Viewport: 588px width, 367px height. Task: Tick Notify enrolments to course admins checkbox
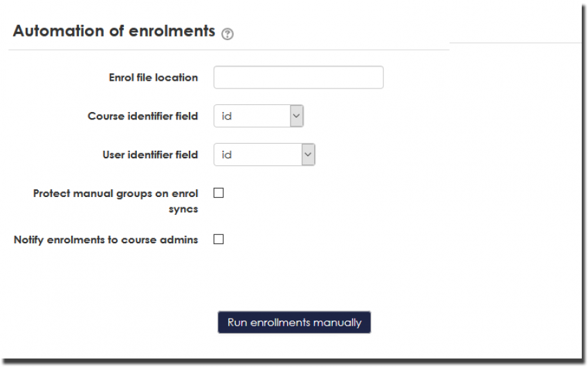pos(219,240)
